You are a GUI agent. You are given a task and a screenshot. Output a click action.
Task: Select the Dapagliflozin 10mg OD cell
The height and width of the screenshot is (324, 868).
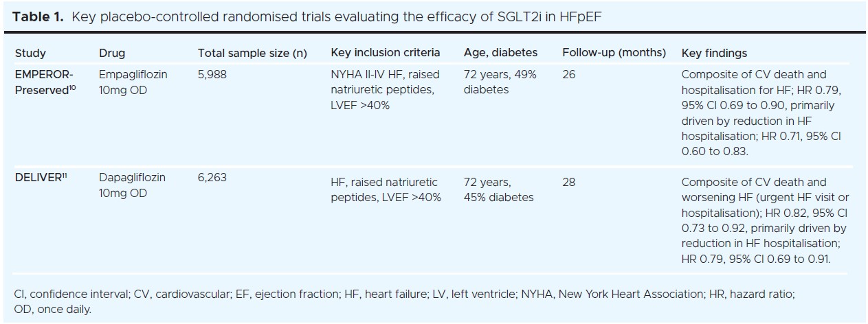133,185
